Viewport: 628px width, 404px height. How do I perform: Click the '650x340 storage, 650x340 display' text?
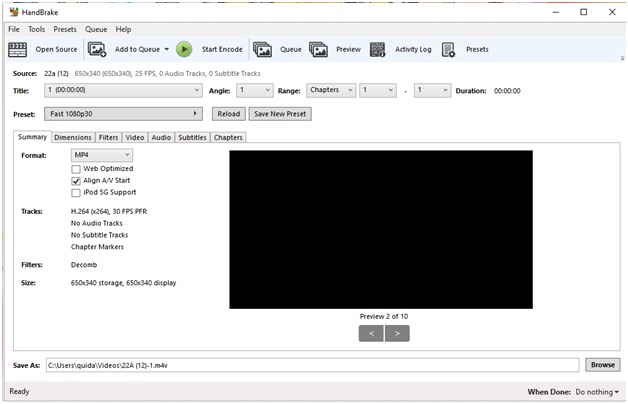123,283
